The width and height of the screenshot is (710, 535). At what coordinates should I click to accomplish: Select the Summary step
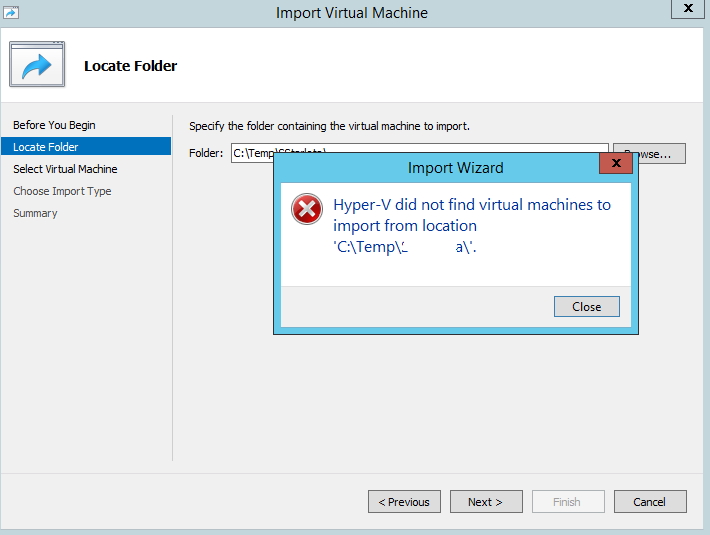(x=35, y=213)
